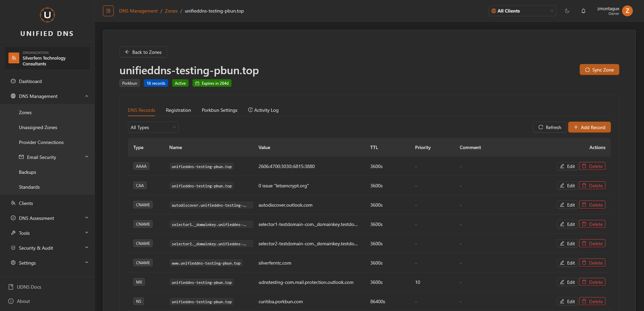
Task: Click the Type column header
Action: coord(138,147)
